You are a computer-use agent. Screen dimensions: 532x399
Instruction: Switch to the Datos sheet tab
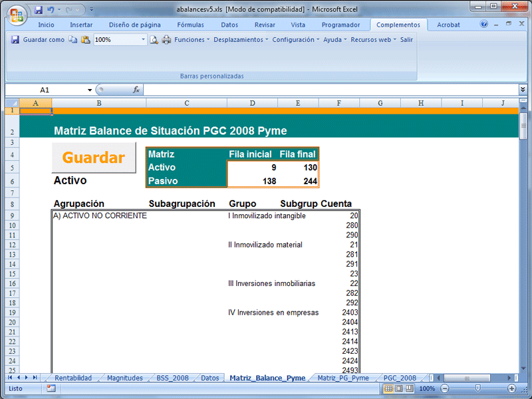tap(209, 378)
